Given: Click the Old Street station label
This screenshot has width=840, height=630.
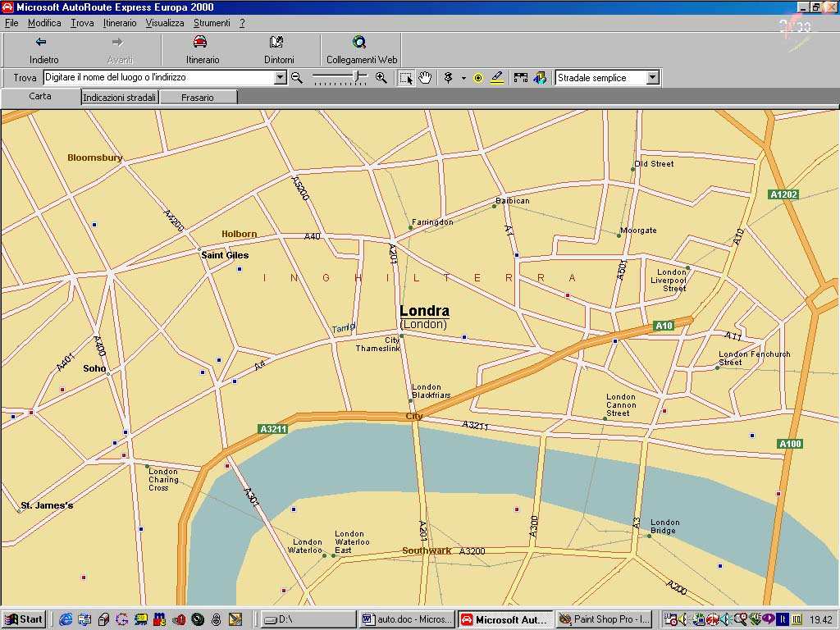Looking at the screenshot, I should 654,164.
